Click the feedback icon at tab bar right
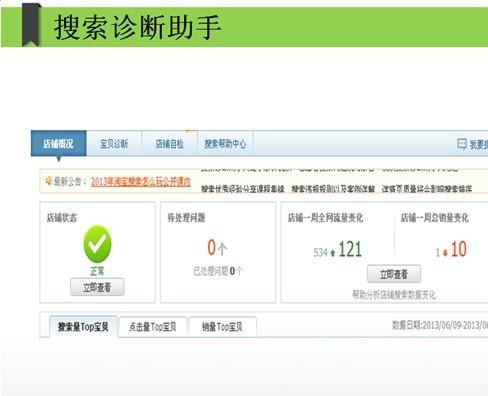The width and height of the screenshot is (488, 396). [462, 144]
